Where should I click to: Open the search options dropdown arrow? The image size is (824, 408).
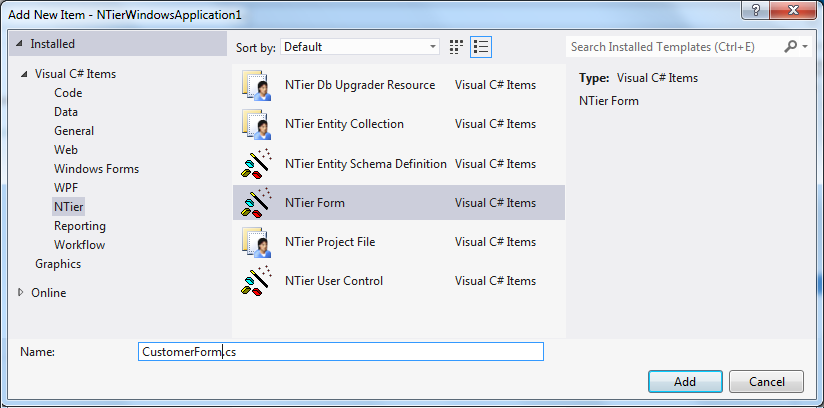tap(805, 47)
